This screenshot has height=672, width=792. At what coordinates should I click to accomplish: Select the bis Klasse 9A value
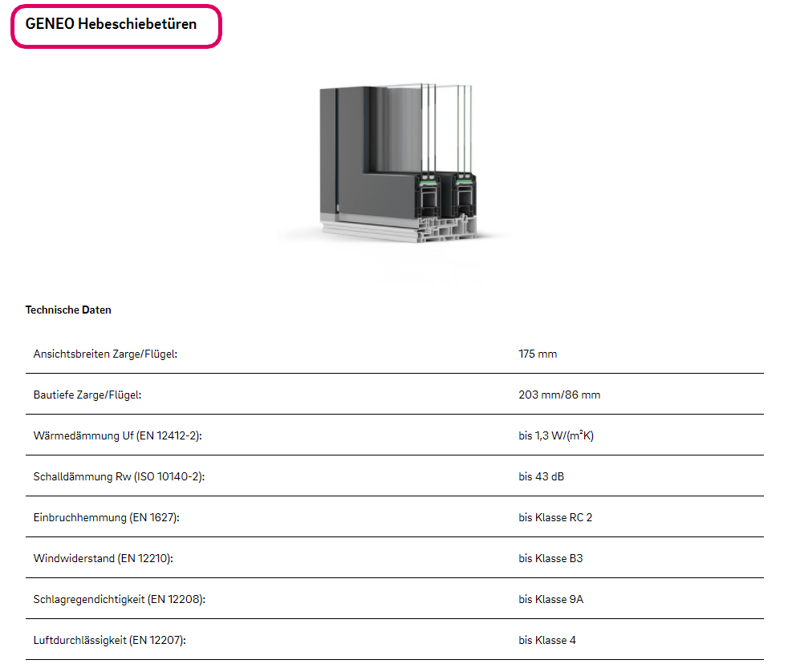551,599
